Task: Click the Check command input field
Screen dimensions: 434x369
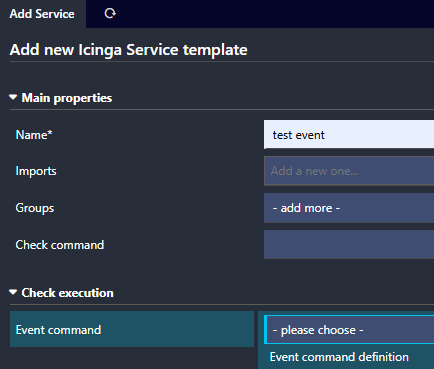Action: pos(349,245)
